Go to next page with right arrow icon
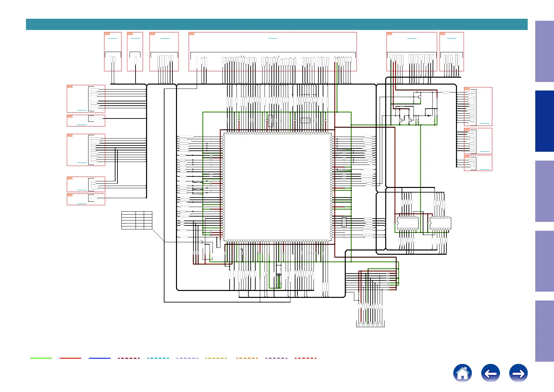The height and width of the screenshot is (392, 554). click(x=518, y=373)
